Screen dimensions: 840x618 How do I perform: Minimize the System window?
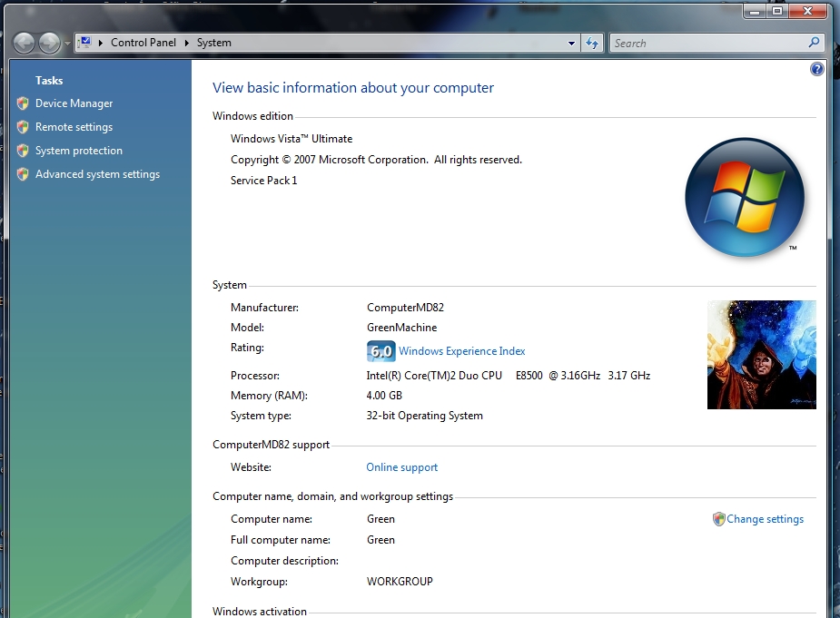(755, 11)
